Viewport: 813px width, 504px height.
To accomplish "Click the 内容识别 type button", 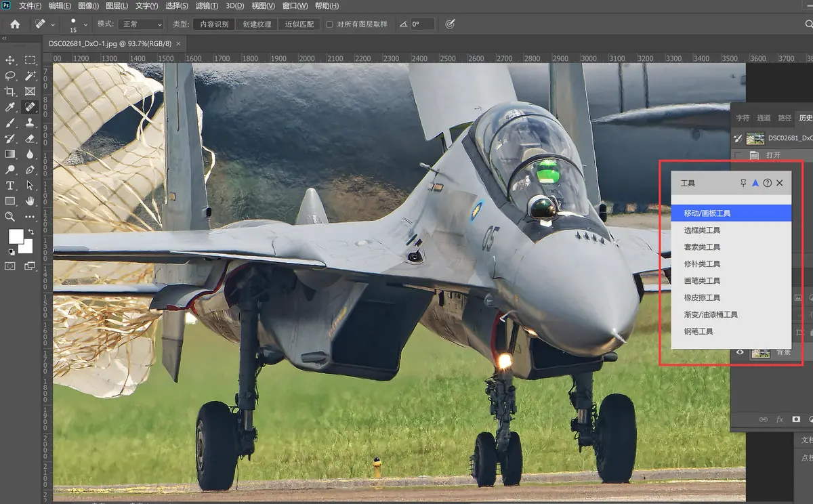I will coord(214,24).
